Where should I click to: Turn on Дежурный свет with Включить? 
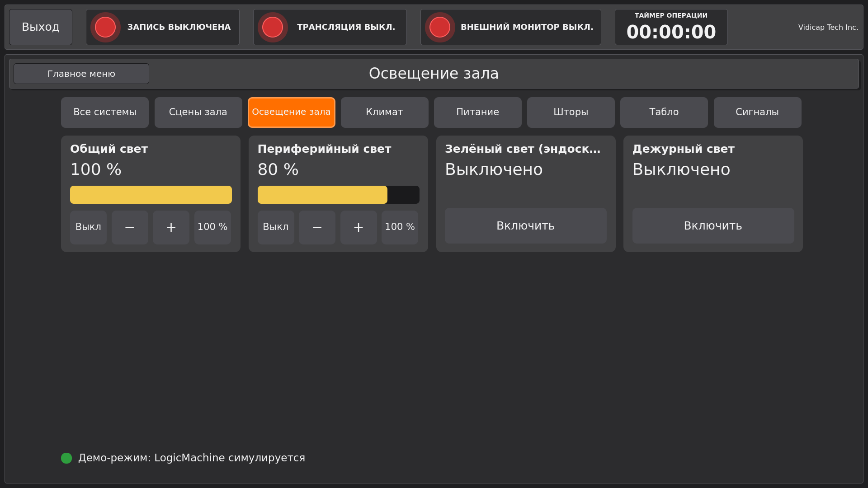[713, 226]
